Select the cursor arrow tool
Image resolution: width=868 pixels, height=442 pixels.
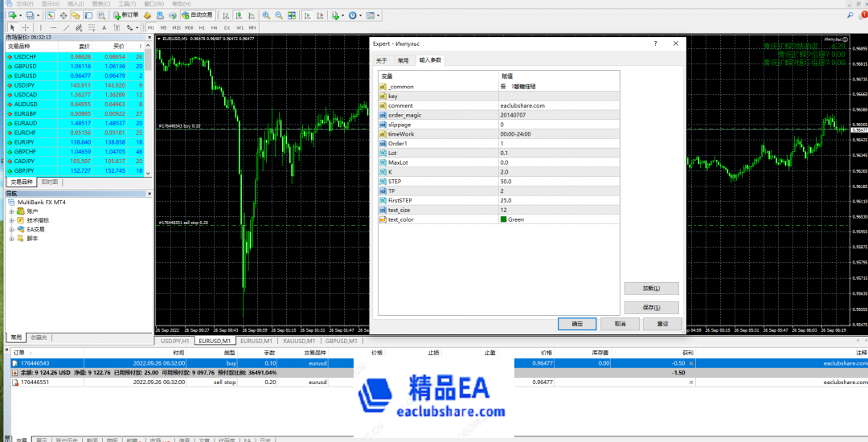tap(13, 27)
